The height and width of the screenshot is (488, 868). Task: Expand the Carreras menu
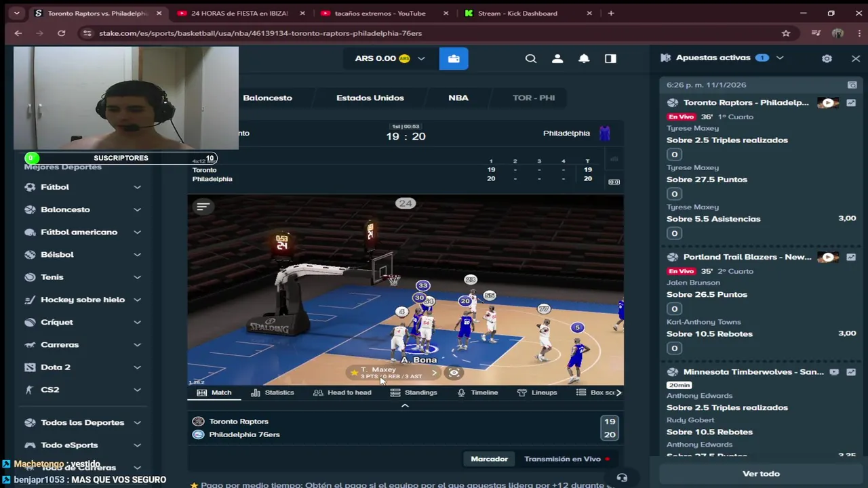(137, 345)
